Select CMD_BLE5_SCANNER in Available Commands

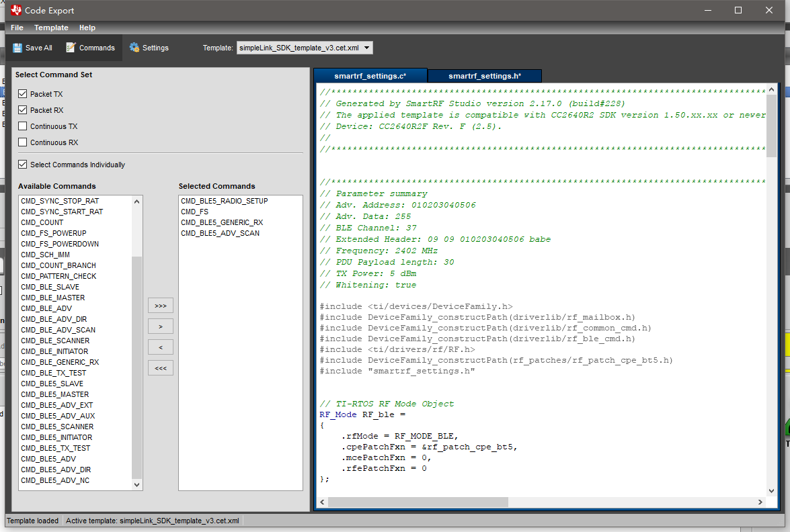(57, 427)
